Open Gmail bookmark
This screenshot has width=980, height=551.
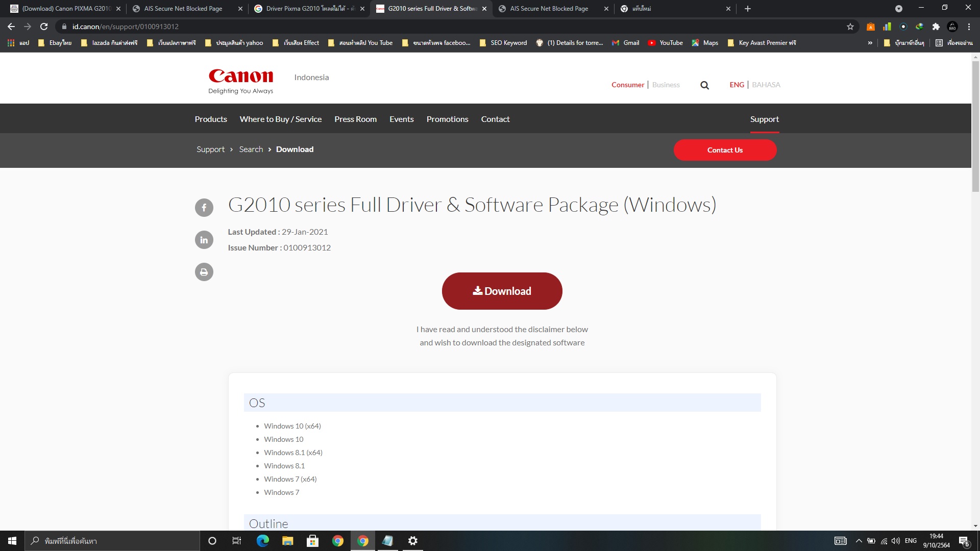[626, 43]
